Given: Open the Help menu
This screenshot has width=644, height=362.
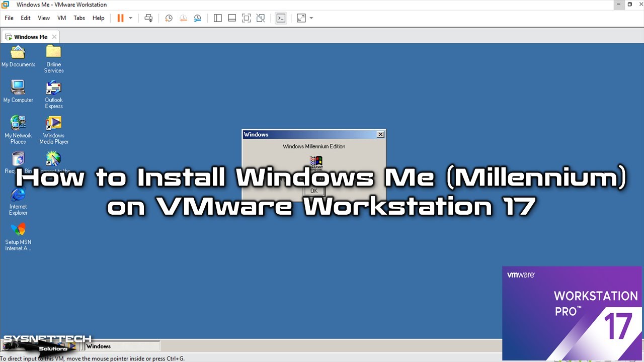Looking at the screenshot, I should (99, 18).
